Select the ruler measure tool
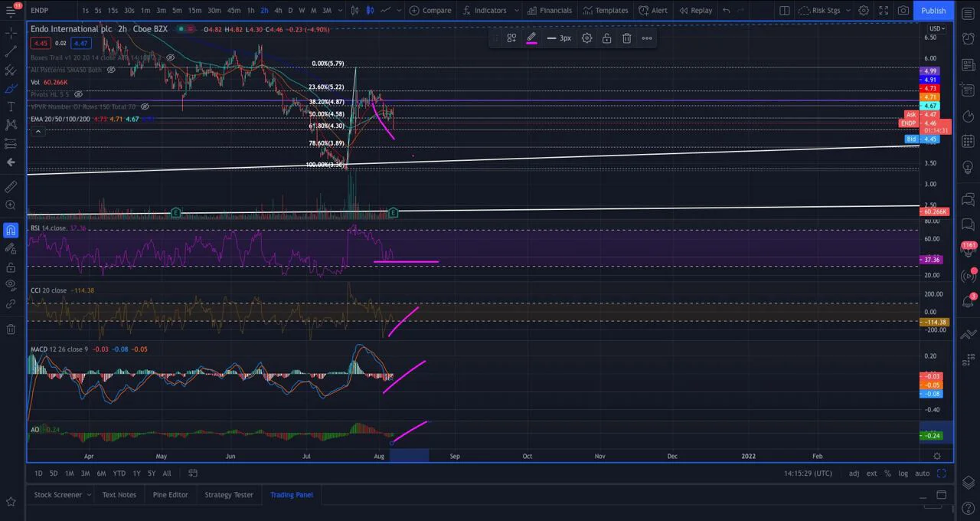 (x=11, y=186)
